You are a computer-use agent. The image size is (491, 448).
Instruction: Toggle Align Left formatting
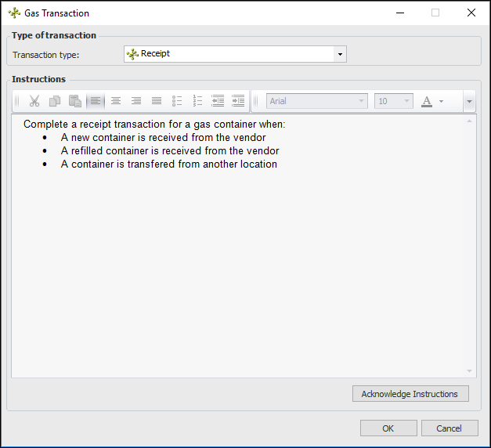[96, 101]
